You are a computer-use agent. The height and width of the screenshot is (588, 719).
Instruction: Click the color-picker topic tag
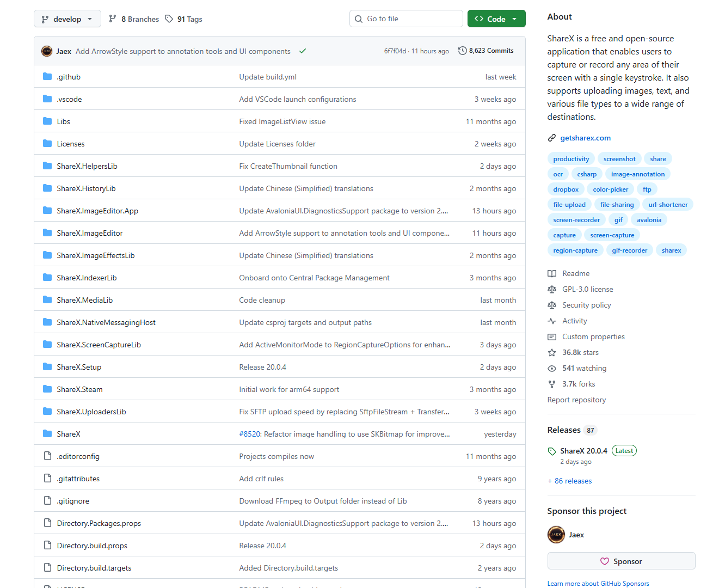(611, 189)
